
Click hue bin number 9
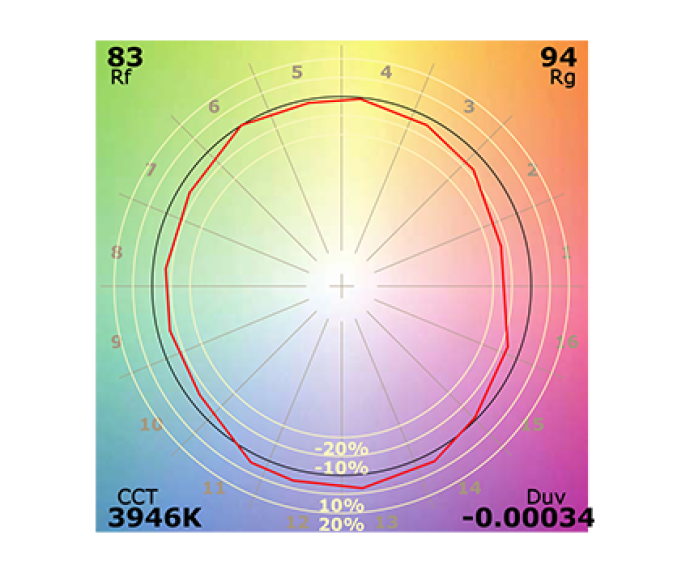[x=116, y=342]
